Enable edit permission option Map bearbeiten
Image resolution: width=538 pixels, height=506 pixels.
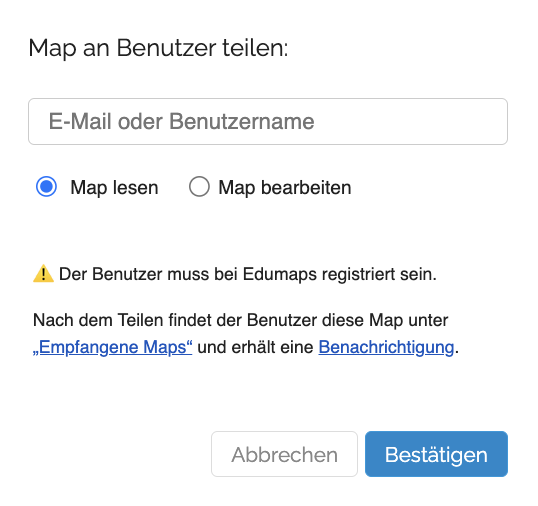(199, 187)
